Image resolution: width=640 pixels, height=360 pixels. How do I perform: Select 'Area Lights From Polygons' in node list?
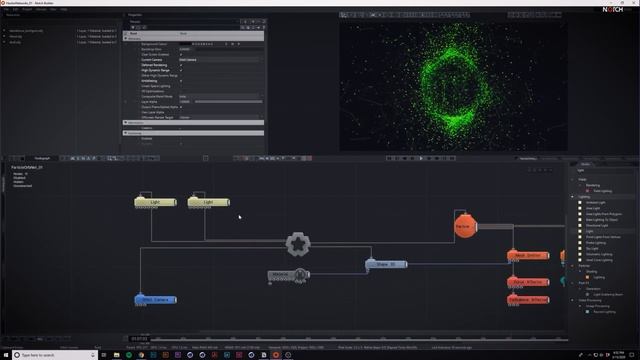click(x=604, y=214)
